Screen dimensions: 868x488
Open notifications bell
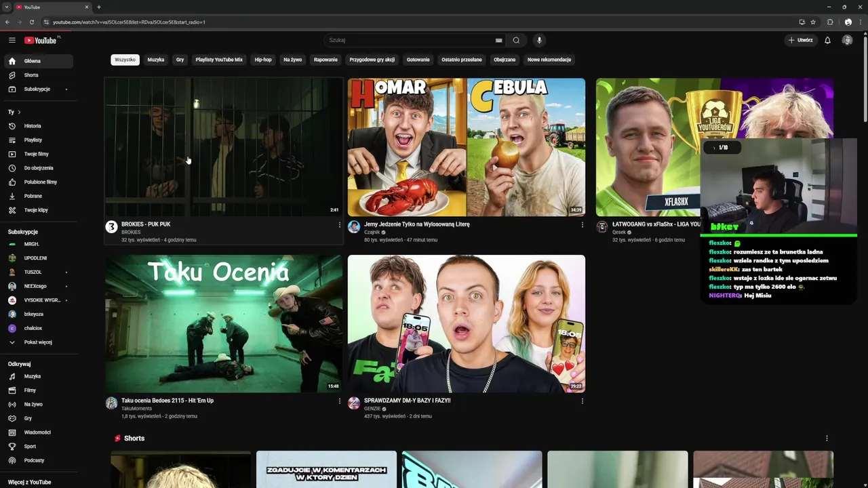click(827, 40)
